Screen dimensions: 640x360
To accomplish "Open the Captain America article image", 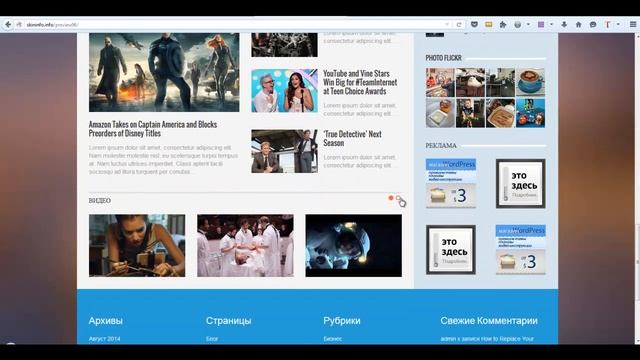I will click(164, 72).
